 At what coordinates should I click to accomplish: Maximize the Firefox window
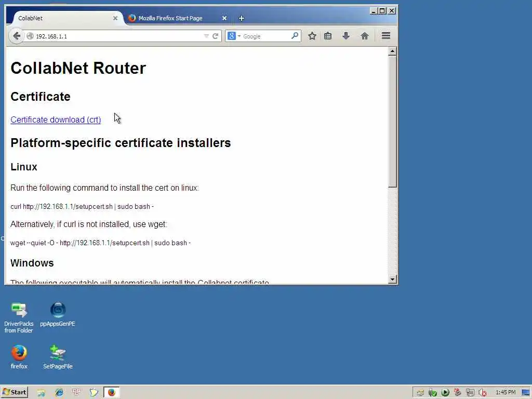pyautogui.click(x=382, y=11)
